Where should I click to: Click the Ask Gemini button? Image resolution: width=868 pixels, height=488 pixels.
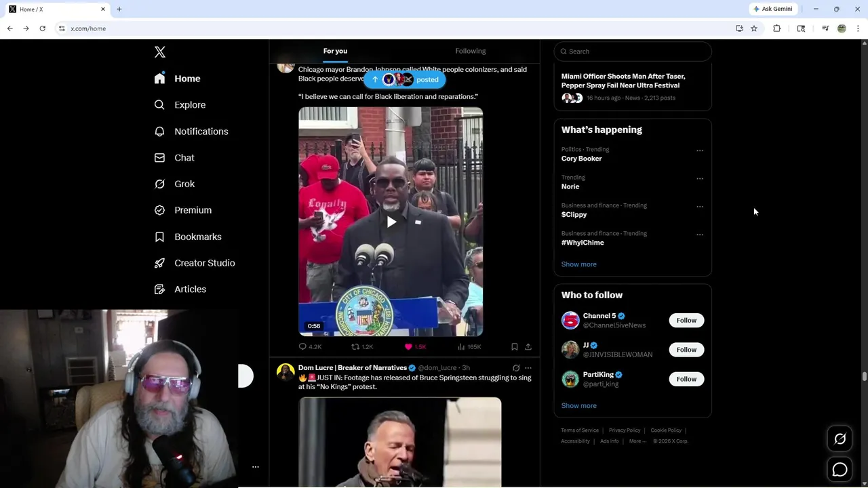click(773, 9)
